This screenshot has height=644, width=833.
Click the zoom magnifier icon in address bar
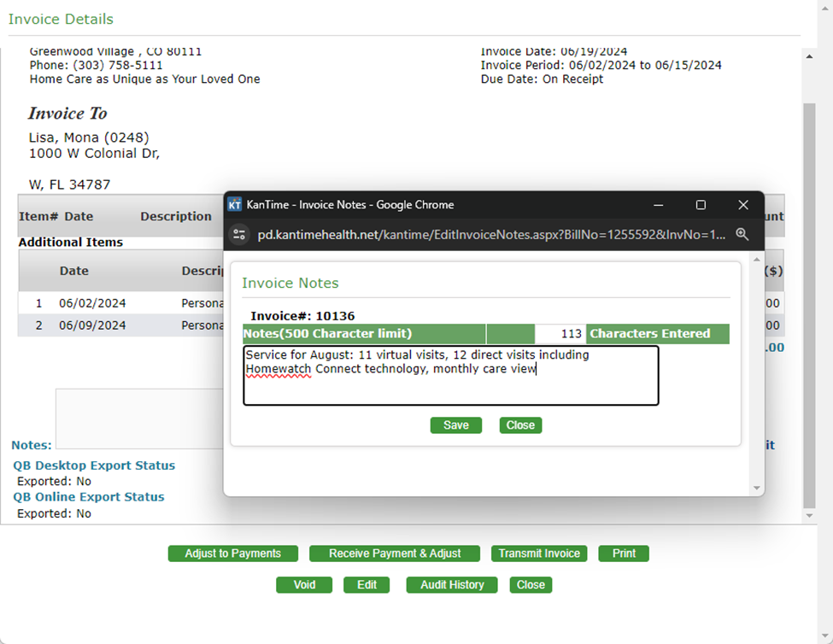(742, 234)
